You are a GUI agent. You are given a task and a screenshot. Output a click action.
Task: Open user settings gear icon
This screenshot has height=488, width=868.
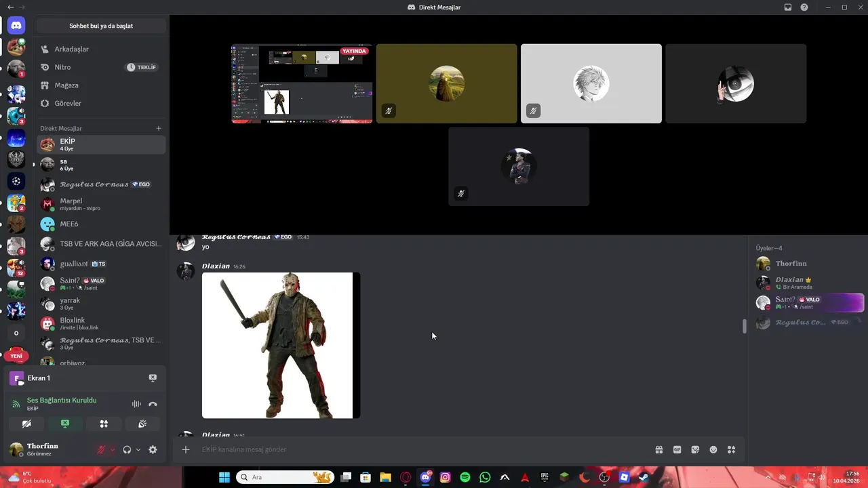click(153, 449)
